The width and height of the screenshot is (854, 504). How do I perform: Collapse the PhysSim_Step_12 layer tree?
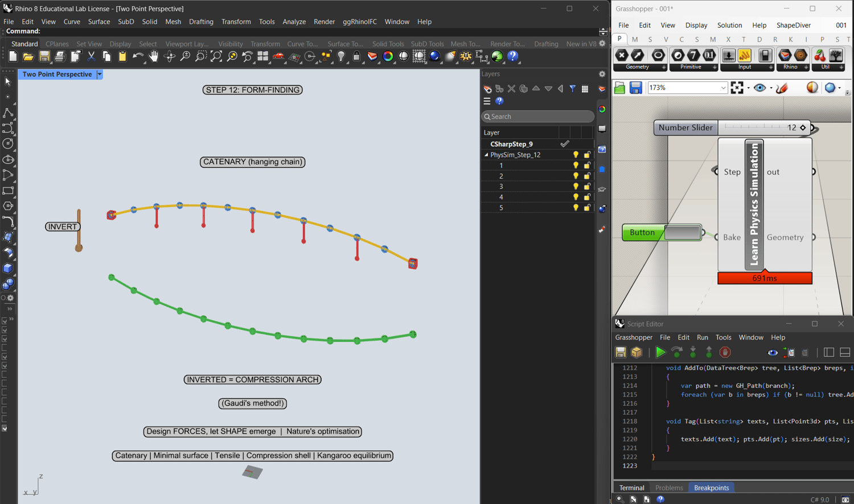click(486, 155)
